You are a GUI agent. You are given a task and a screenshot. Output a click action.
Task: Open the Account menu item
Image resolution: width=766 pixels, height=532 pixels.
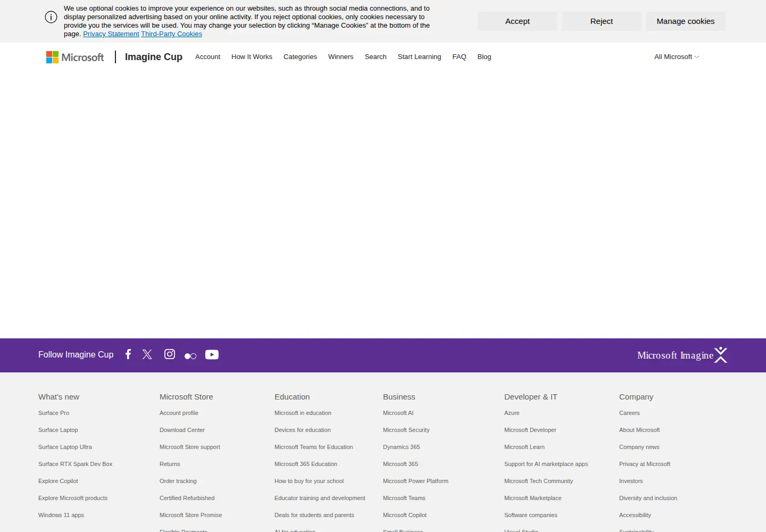(207, 57)
